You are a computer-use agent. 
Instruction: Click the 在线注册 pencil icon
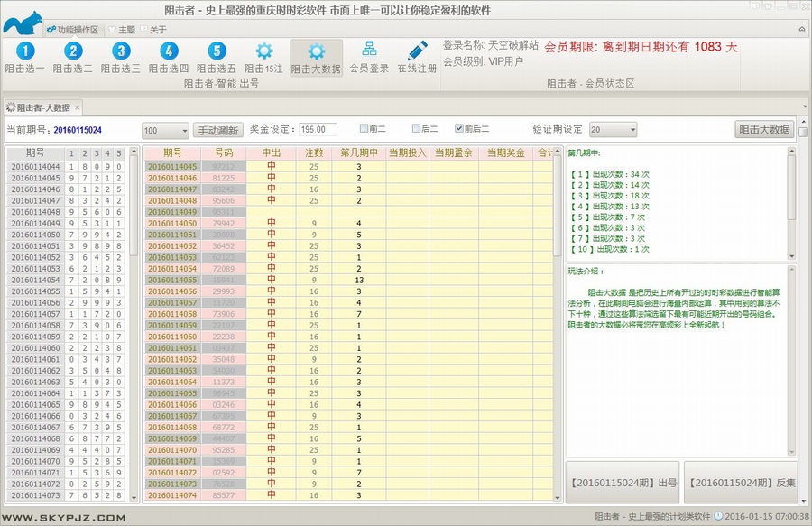pyautogui.click(x=417, y=52)
